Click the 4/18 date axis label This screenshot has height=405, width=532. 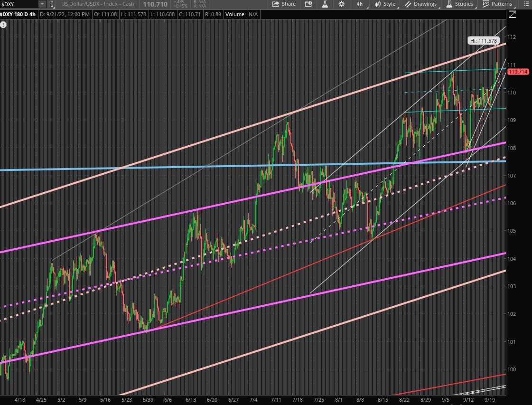click(x=19, y=400)
